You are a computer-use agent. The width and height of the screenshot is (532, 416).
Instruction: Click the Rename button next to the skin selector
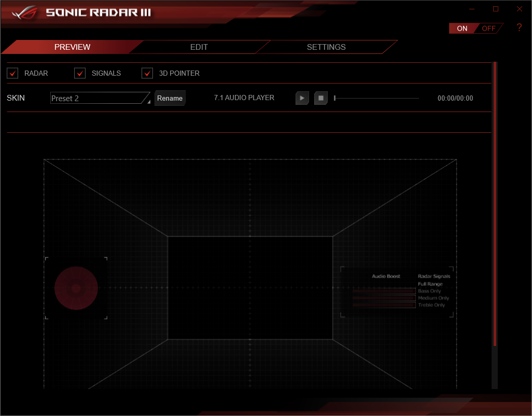[x=170, y=98]
